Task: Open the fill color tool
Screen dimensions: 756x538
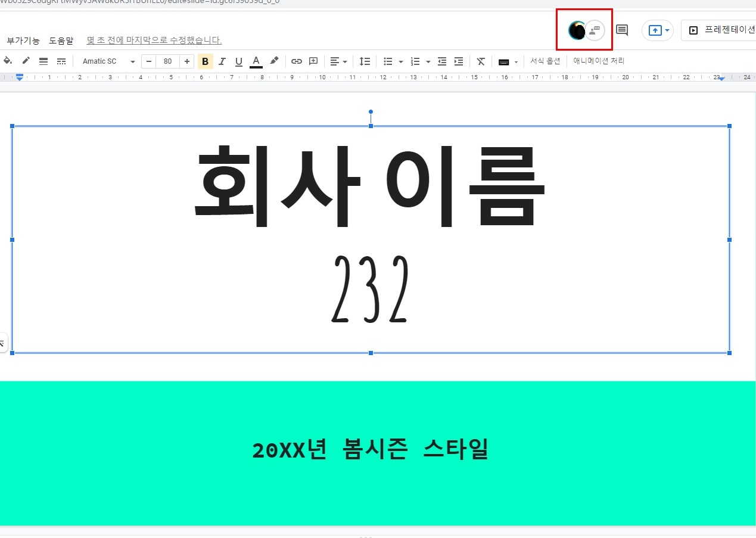Action: (x=8, y=61)
